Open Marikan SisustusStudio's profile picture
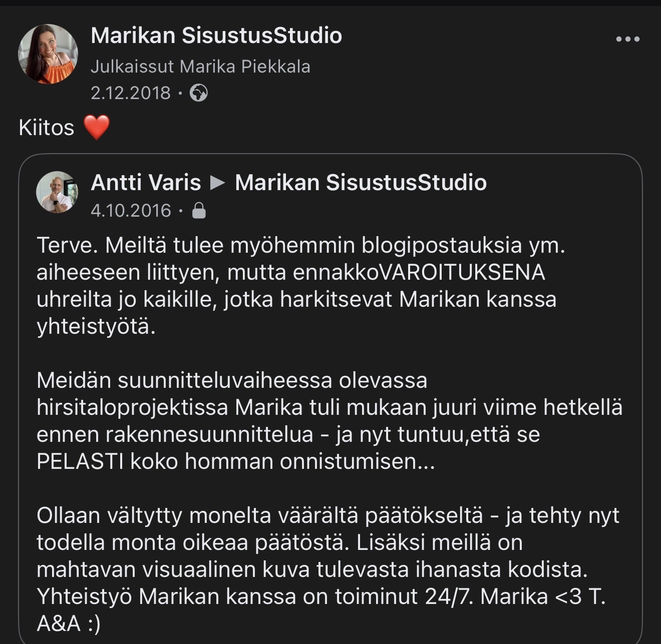 [x=48, y=54]
